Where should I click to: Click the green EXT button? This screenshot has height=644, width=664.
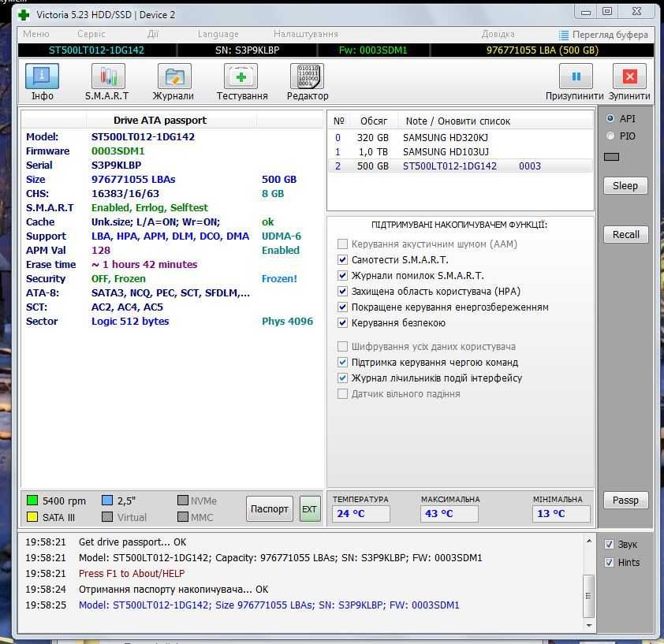click(310, 509)
